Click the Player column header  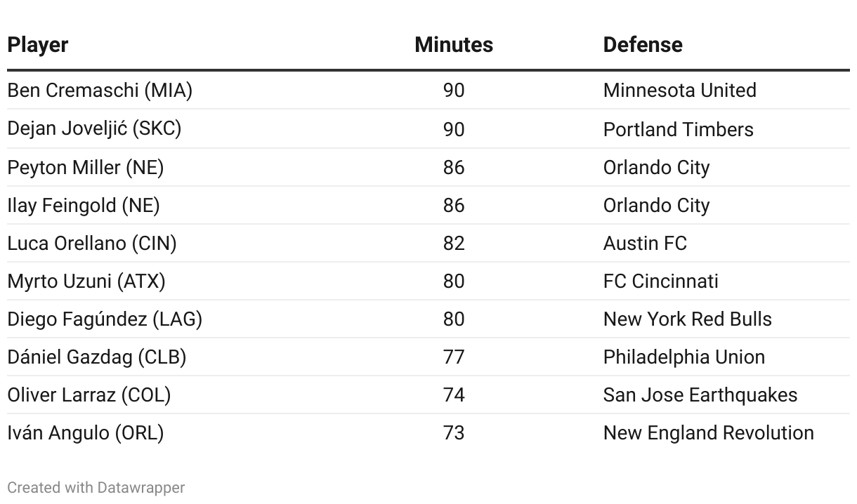click(x=38, y=45)
